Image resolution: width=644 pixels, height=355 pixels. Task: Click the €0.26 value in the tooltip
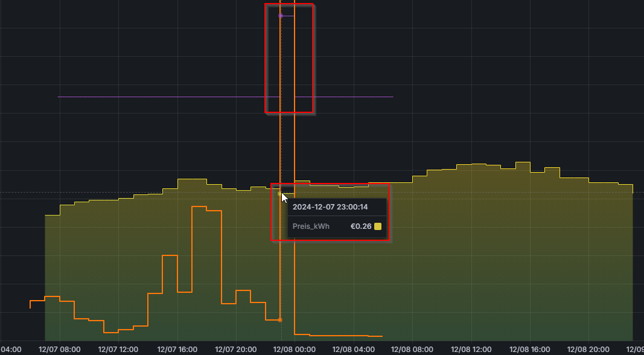click(x=361, y=226)
